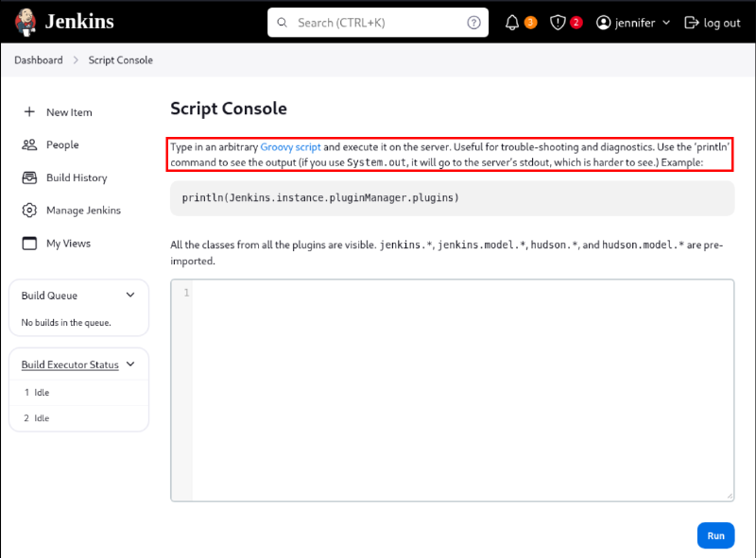Viewport: 756px width, 558px height.
Task: Click the Manage Jenkins gear icon
Action: coord(29,211)
